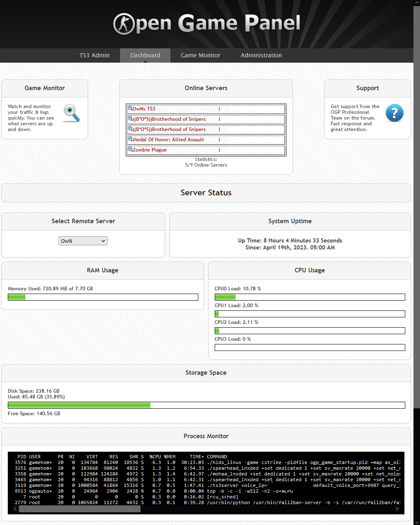Screen dimensions: 420x525
Task: Click the 'Free Space: 140.56 GB' text
Action: coord(34,414)
